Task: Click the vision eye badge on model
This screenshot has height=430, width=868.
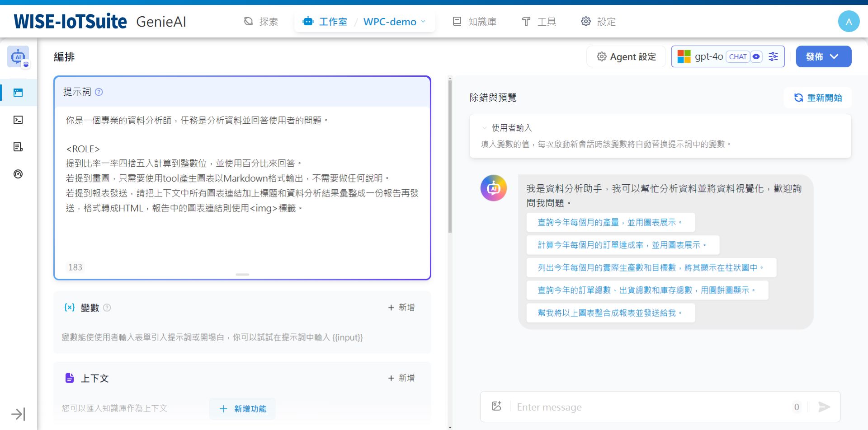Action: tap(756, 56)
